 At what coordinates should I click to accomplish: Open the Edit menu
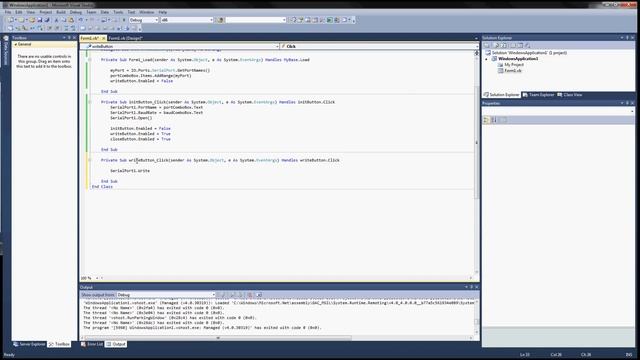point(19,12)
